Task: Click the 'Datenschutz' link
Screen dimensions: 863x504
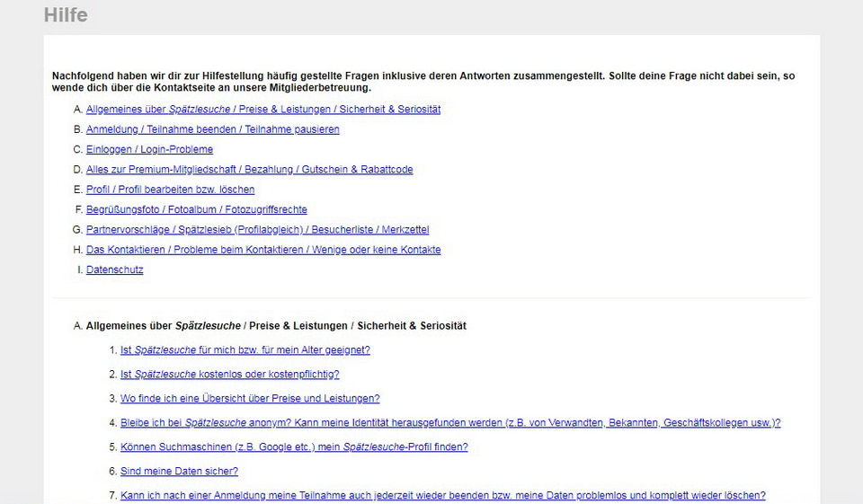Action: [114, 270]
